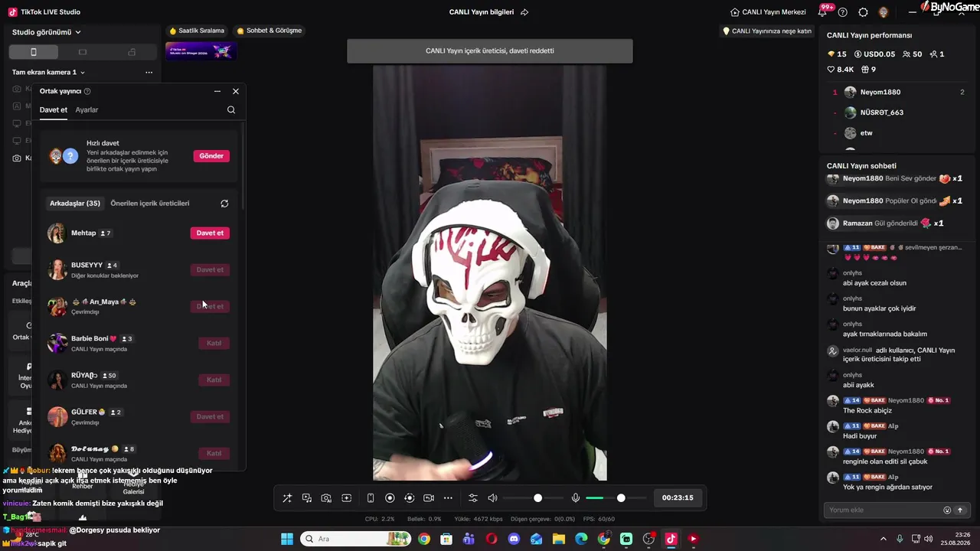Switch the camera using the camera flip icon
This screenshot has height=551, width=980.
pyautogui.click(x=429, y=498)
